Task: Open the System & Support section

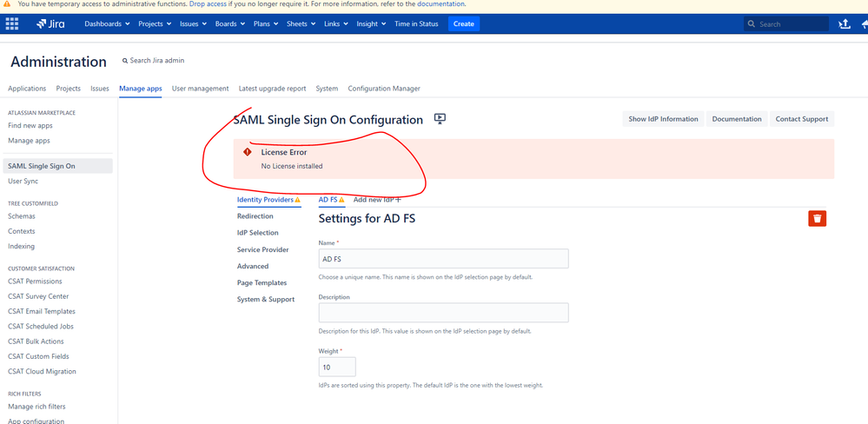Action: click(266, 300)
